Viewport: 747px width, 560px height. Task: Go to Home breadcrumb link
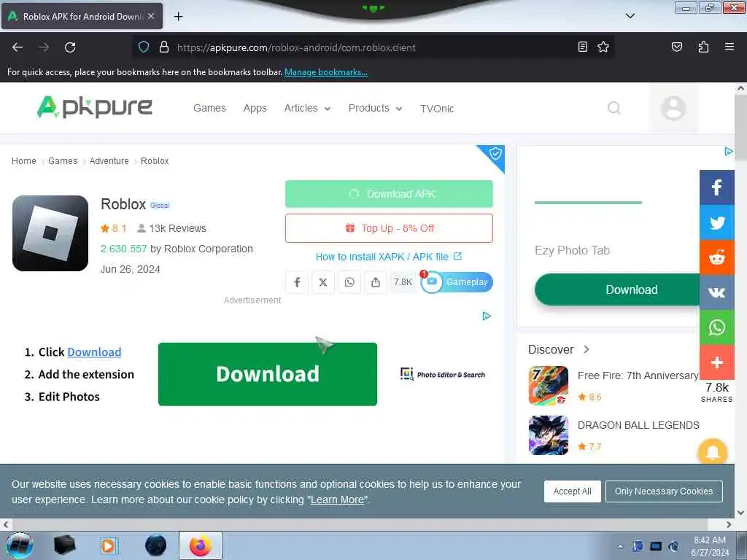point(24,161)
